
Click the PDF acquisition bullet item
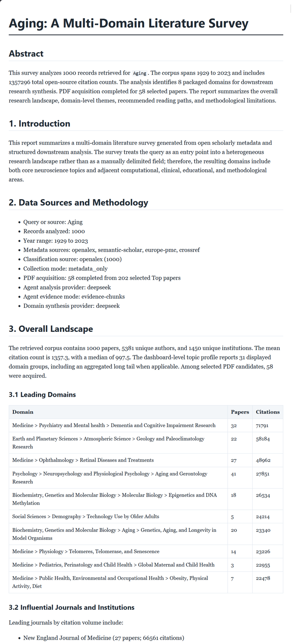pos(102,278)
